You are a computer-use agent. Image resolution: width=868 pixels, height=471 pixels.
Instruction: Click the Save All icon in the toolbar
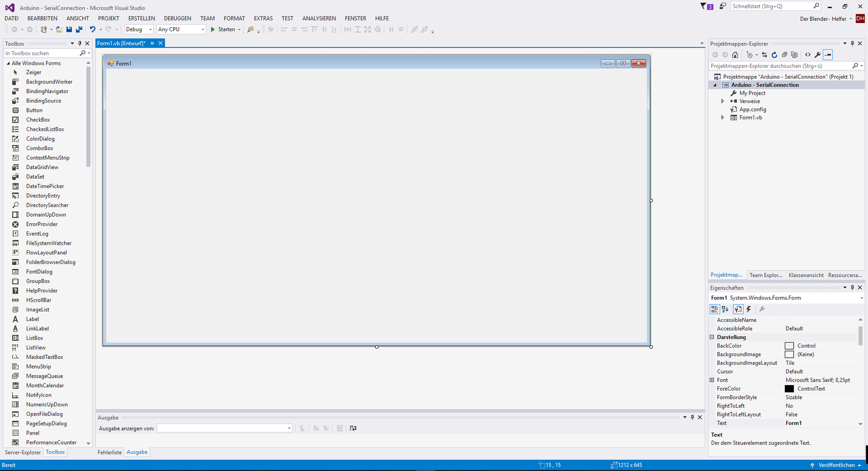click(79, 29)
